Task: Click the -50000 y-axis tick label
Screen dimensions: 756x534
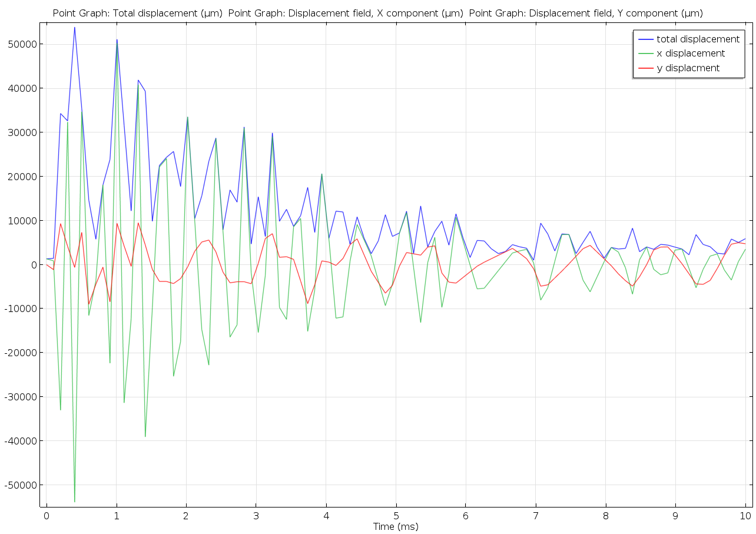Action: click(19, 485)
